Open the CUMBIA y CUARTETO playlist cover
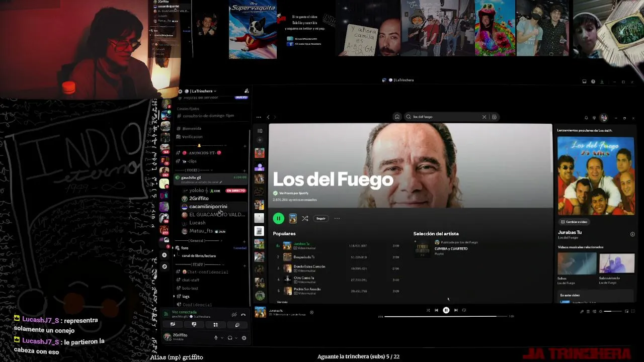 [422, 248]
